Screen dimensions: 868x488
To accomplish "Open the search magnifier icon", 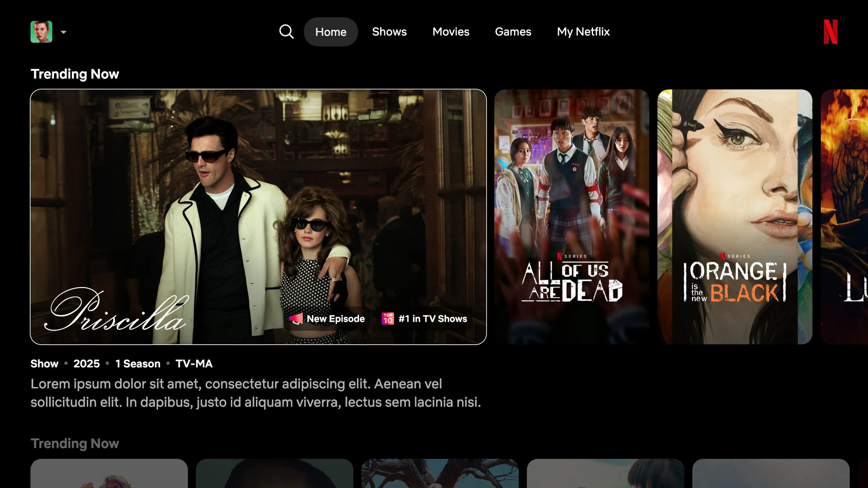I will [x=286, y=32].
